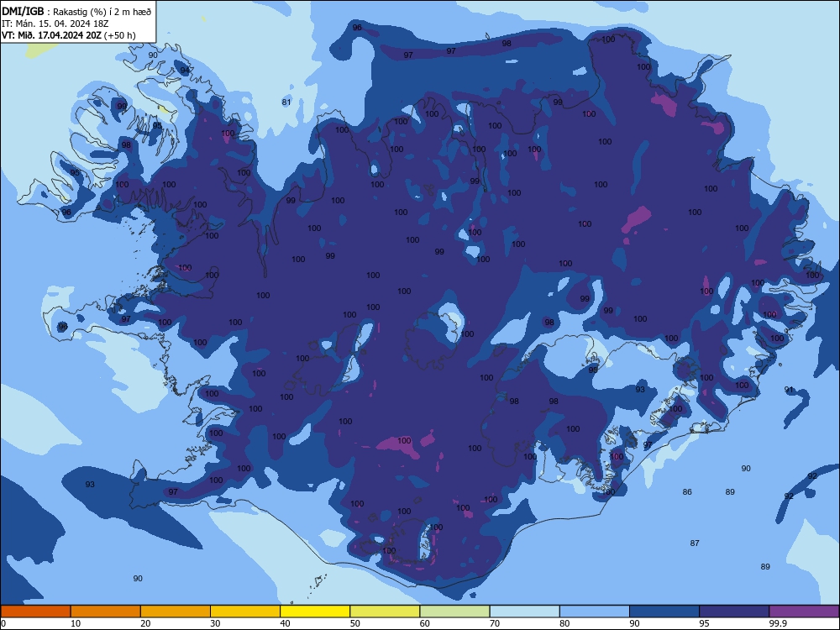This screenshot has width=840, height=630.
Task: Click the '70' label on the legend scale
Action: coord(495,623)
